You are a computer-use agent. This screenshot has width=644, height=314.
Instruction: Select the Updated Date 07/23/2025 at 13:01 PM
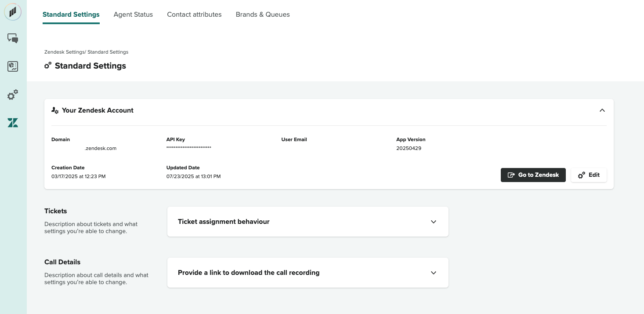(194, 176)
